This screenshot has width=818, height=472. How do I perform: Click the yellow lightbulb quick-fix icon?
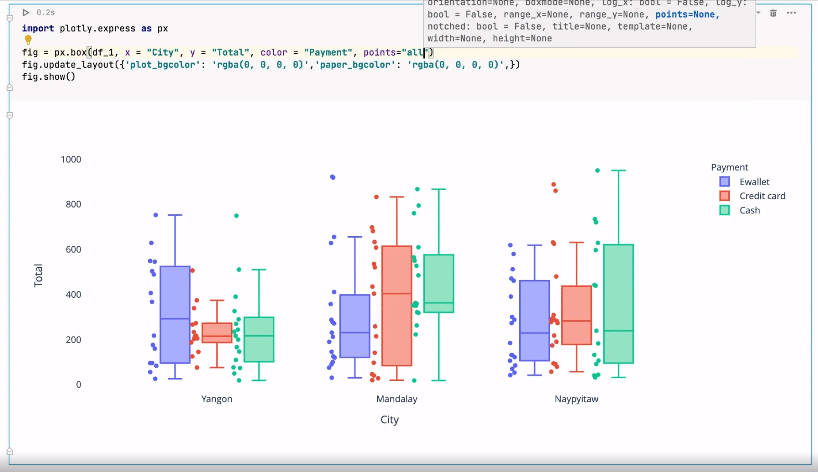tap(28, 39)
